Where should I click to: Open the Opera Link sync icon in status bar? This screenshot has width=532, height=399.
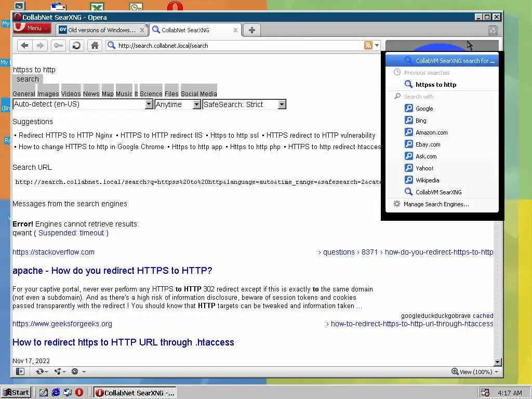[39, 371]
